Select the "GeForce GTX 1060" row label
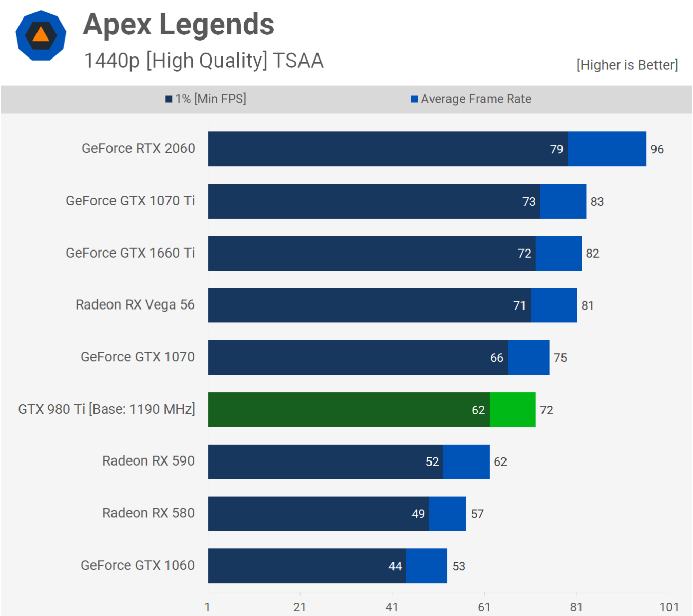The width and height of the screenshot is (693, 616). [138, 565]
